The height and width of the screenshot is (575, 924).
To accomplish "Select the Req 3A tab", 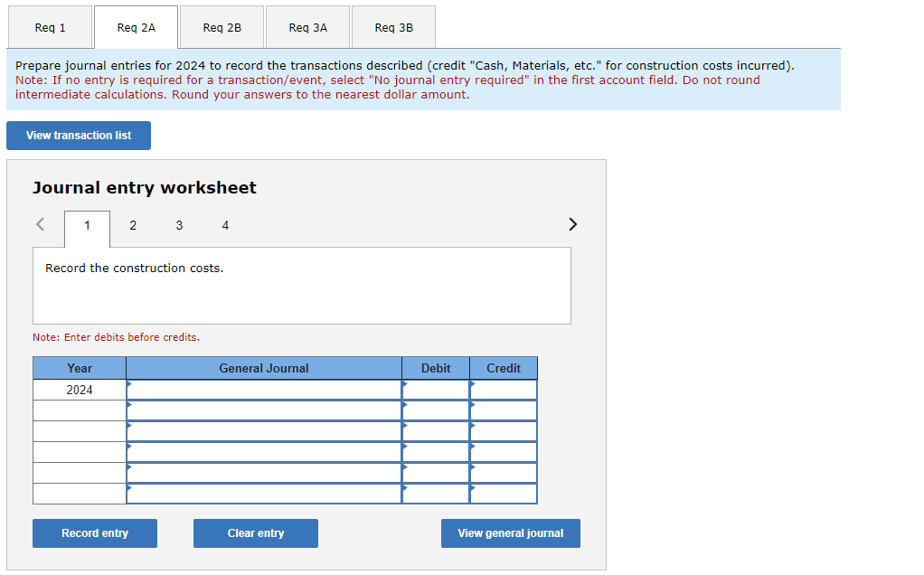I will click(x=306, y=27).
